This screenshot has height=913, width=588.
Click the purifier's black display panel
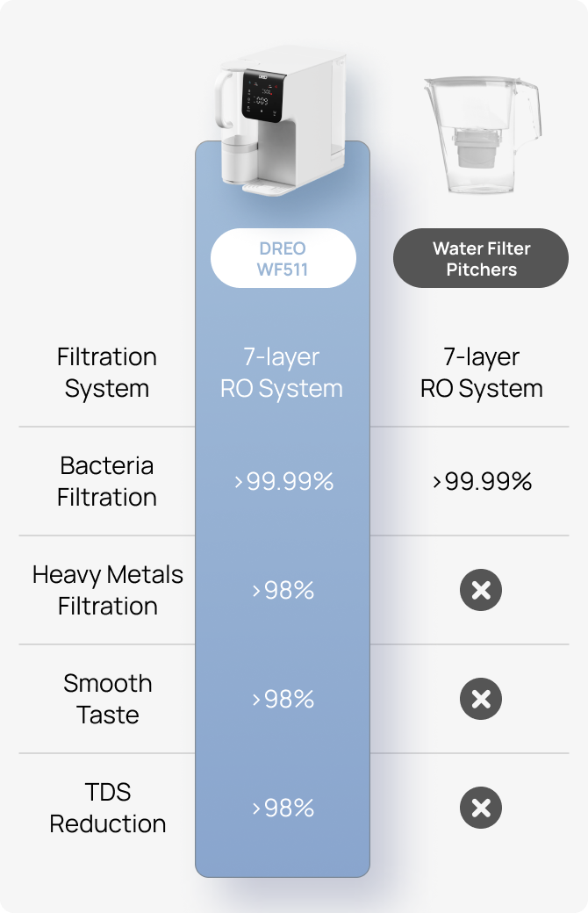pyautogui.click(x=264, y=96)
